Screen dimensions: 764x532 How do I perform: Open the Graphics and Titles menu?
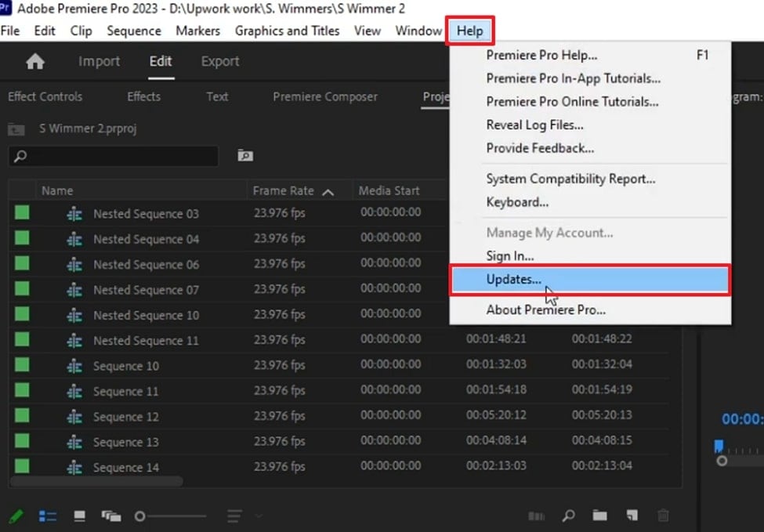point(287,31)
